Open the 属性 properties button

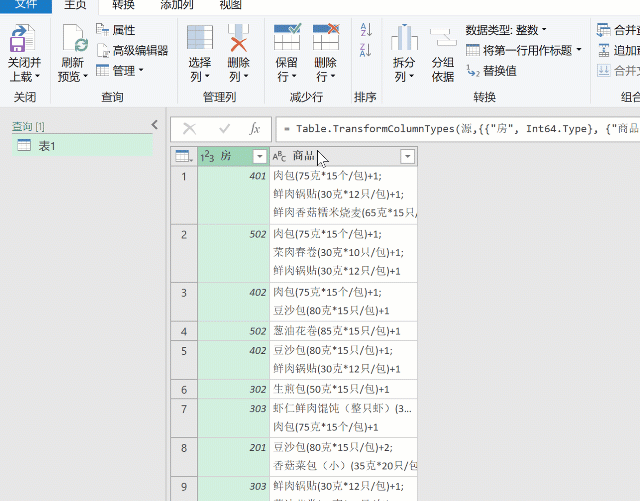(116, 30)
